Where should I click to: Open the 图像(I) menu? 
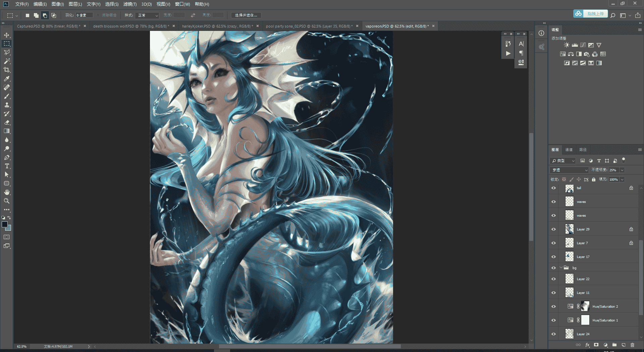tap(58, 4)
